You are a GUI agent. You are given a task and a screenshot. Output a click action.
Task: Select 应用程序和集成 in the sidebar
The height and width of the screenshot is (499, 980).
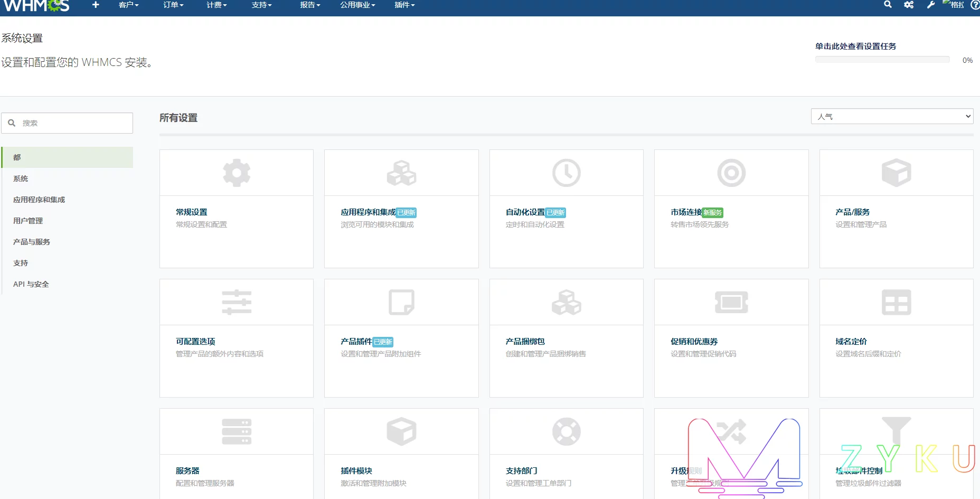click(39, 200)
